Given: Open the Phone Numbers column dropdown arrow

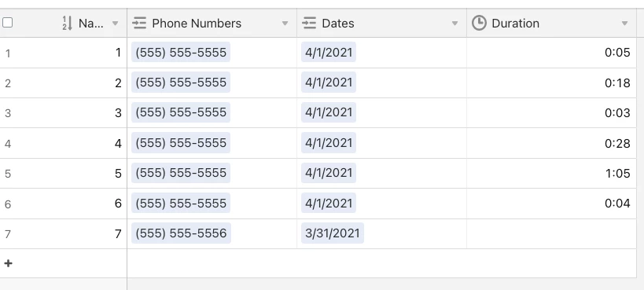Looking at the screenshot, I should pyautogui.click(x=285, y=24).
